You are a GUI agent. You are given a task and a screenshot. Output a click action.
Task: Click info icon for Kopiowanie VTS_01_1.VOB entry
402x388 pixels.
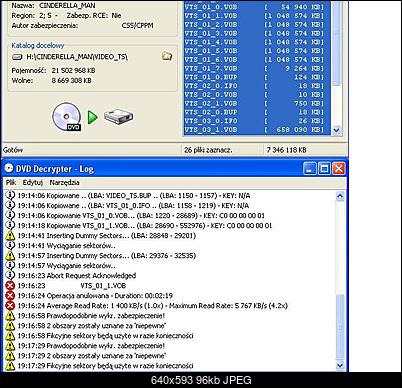coord(10,225)
